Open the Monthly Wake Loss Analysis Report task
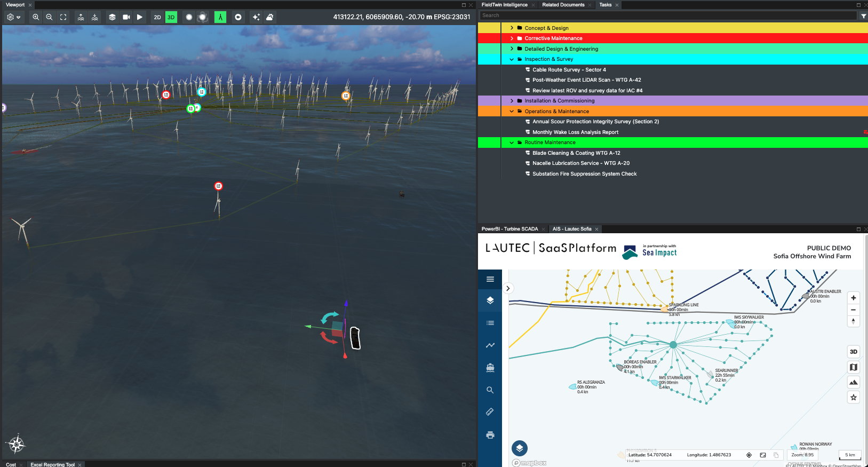 [575, 132]
